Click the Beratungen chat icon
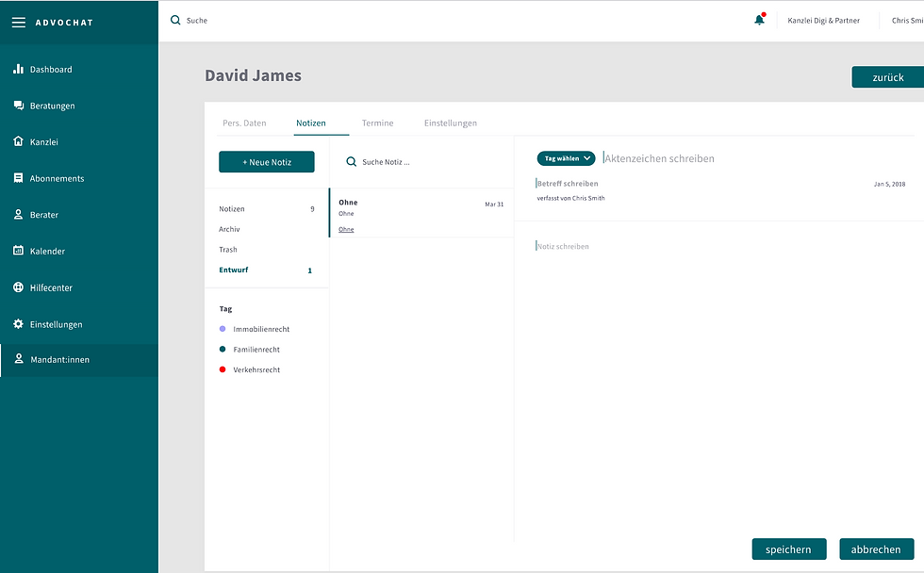 18,106
